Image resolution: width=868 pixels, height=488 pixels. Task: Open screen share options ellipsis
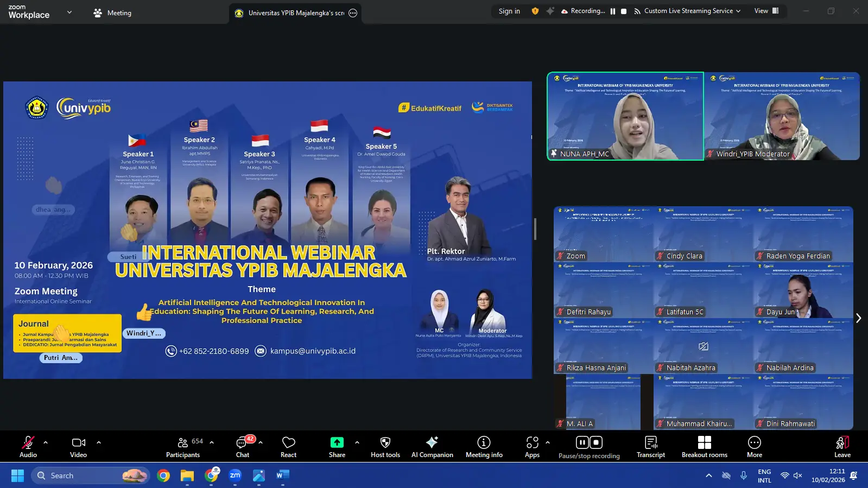pyautogui.click(x=353, y=13)
